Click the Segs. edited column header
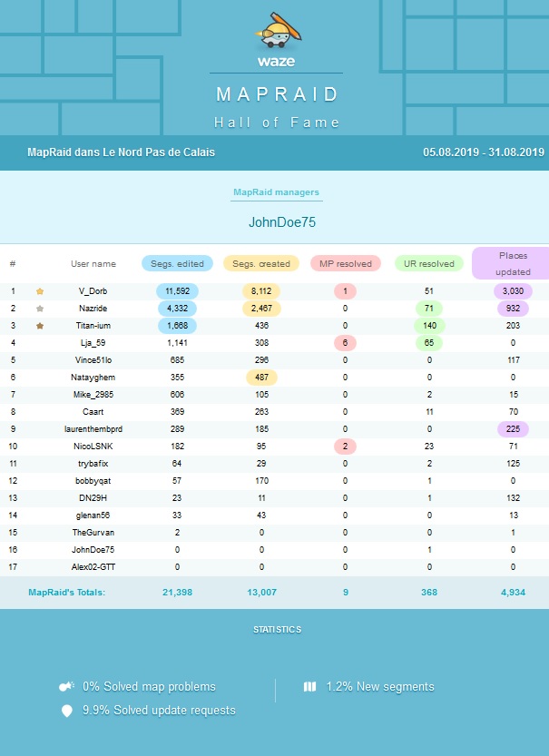This screenshot has height=756, width=549. 177,264
